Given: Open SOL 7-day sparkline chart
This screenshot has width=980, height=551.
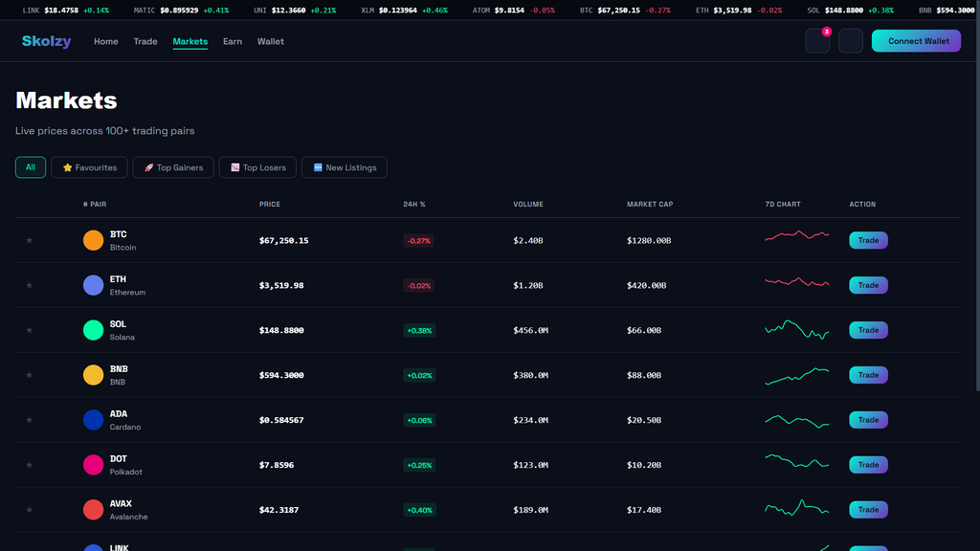Looking at the screenshot, I should click(x=797, y=330).
